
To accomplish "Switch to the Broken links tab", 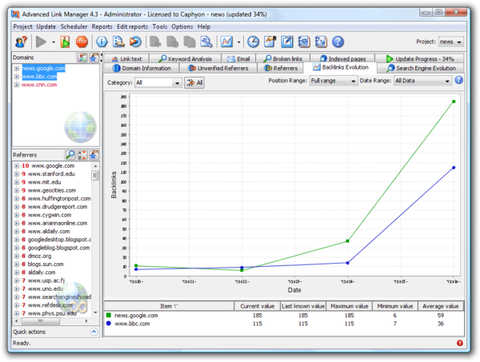I will click(x=283, y=59).
